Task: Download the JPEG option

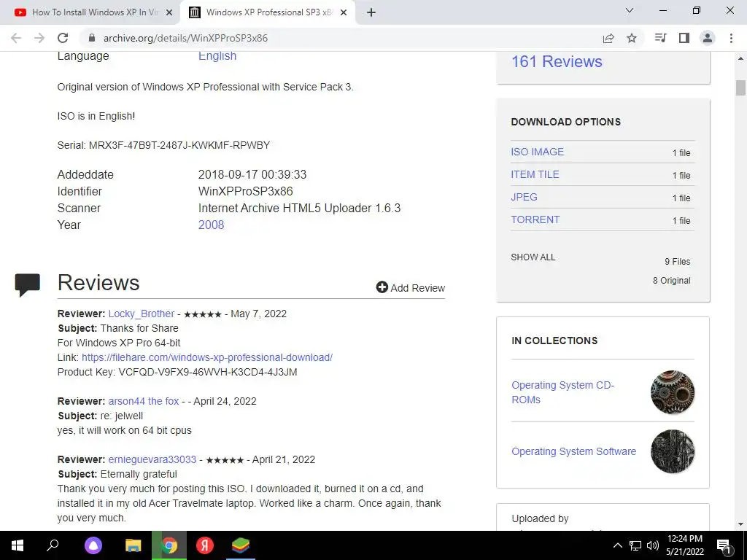Action: coord(524,197)
